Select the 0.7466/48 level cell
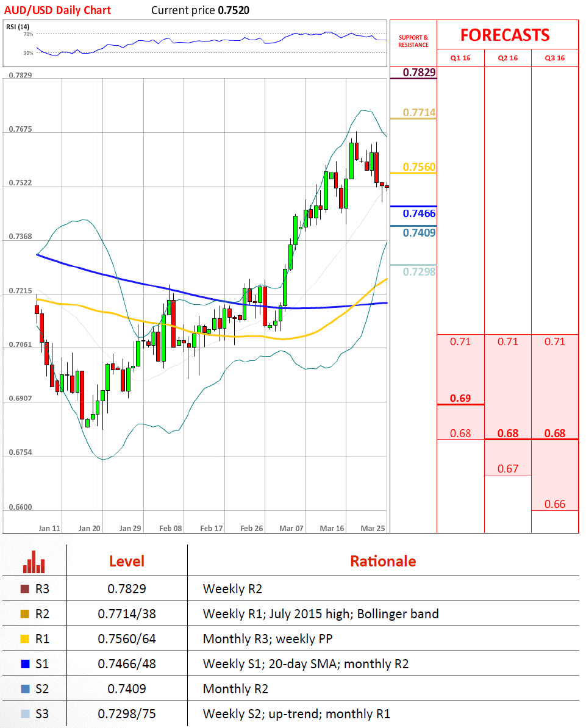Screen dimensions: 586x728 coord(127,664)
